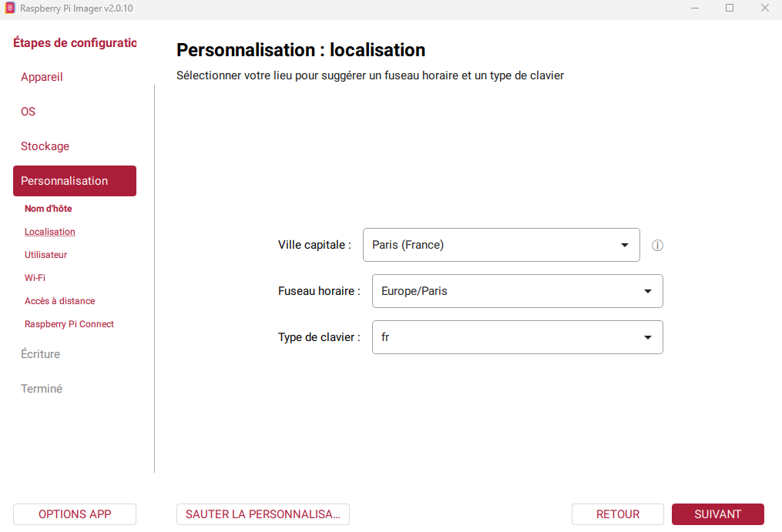Jump to the Nom d'hôte sub-step
The height and width of the screenshot is (532, 782).
click(x=49, y=209)
